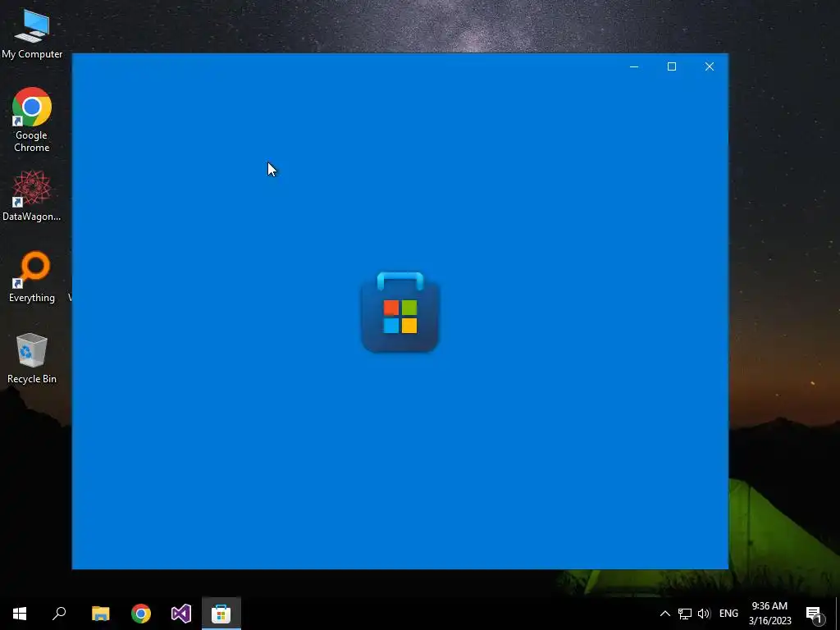Close the Microsoft Store window
This screenshot has width=840, height=630.
pos(710,66)
